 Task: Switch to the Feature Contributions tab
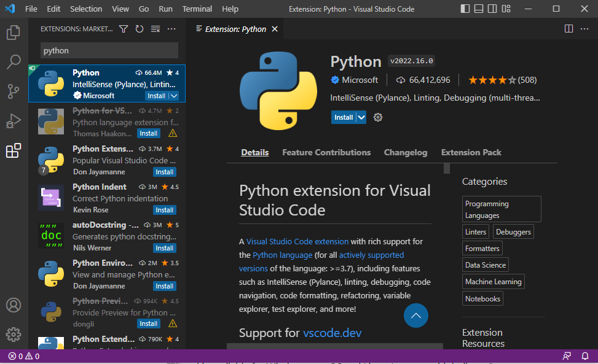pos(326,152)
